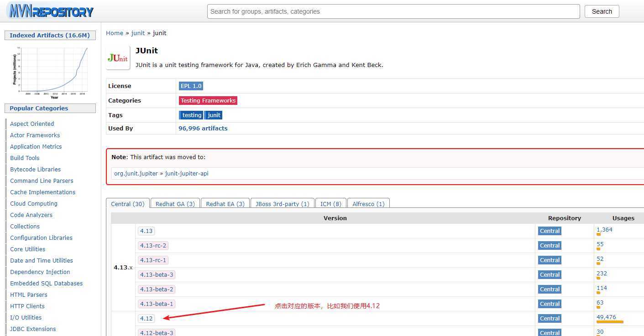Open the 114 usages link
This screenshot has width=644, height=336.
(x=602, y=288)
